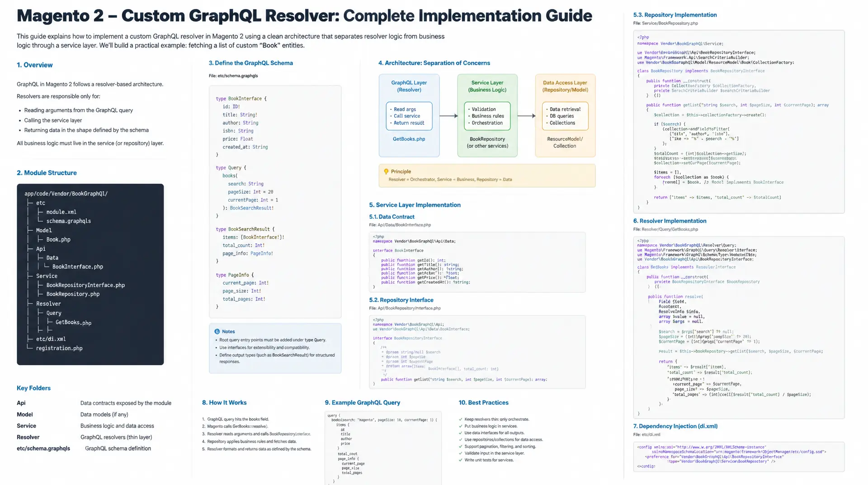Viewport: 868px width, 485px height.
Task: Click 'Calling the service layer' bullet in Overview
Action: point(53,120)
